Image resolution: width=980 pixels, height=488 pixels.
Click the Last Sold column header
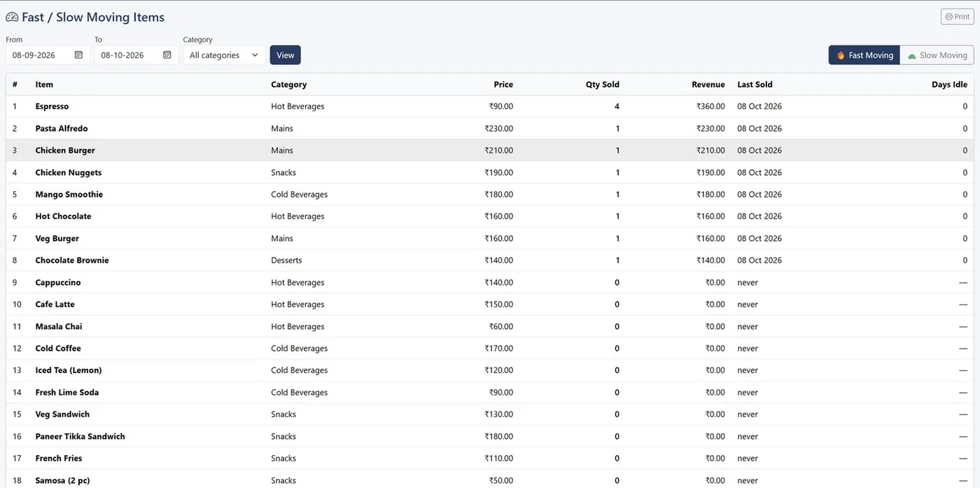(755, 84)
